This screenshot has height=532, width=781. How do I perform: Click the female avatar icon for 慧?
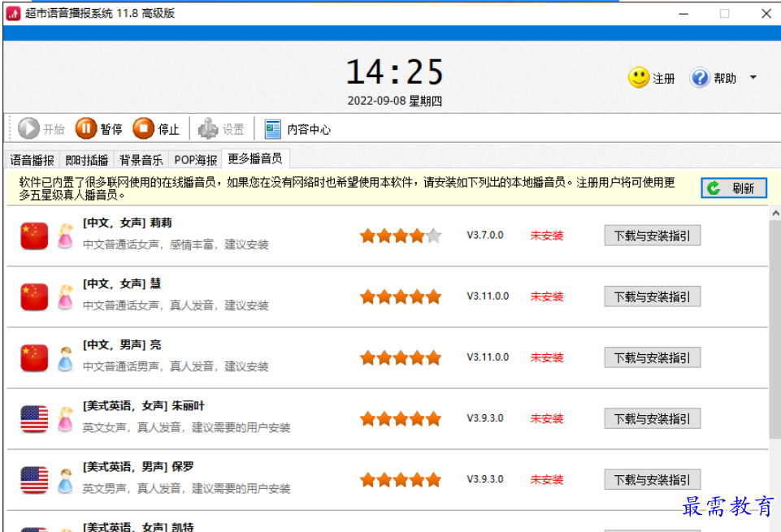pyautogui.click(x=65, y=297)
